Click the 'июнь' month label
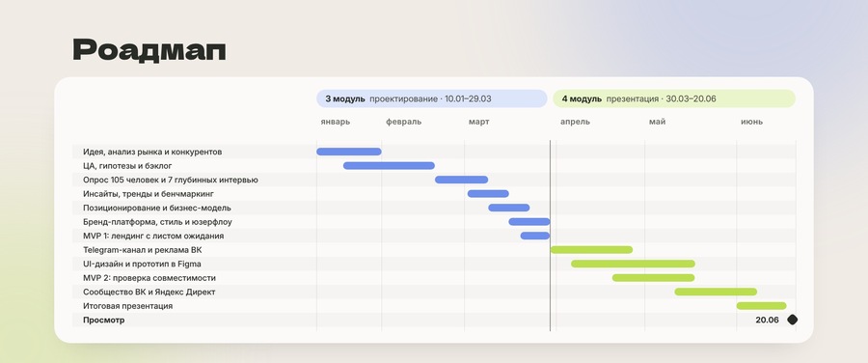The width and height of the screenshot is (868, 363). click(x=751, y=122)
